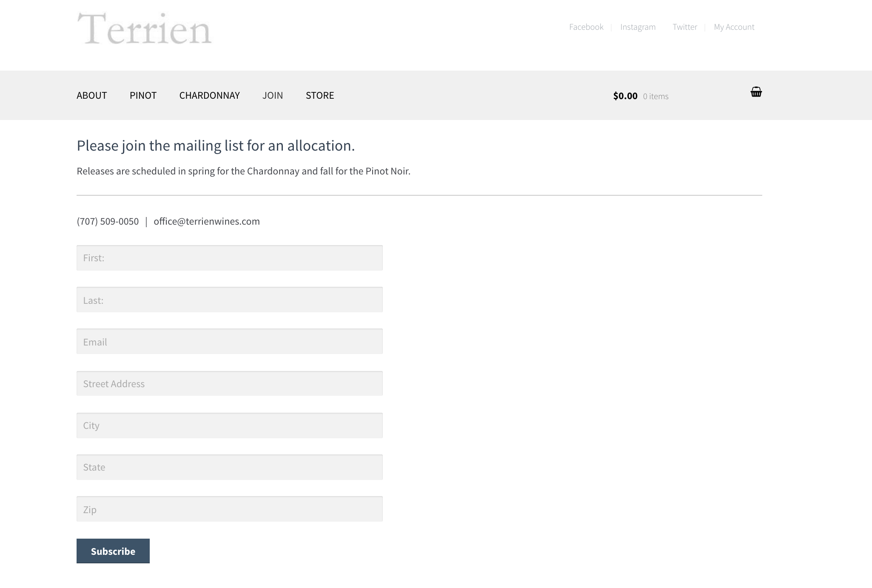Click the Email input field
Image resolution: width=872 pixels, height=588 pixels.
click(229, 341)
